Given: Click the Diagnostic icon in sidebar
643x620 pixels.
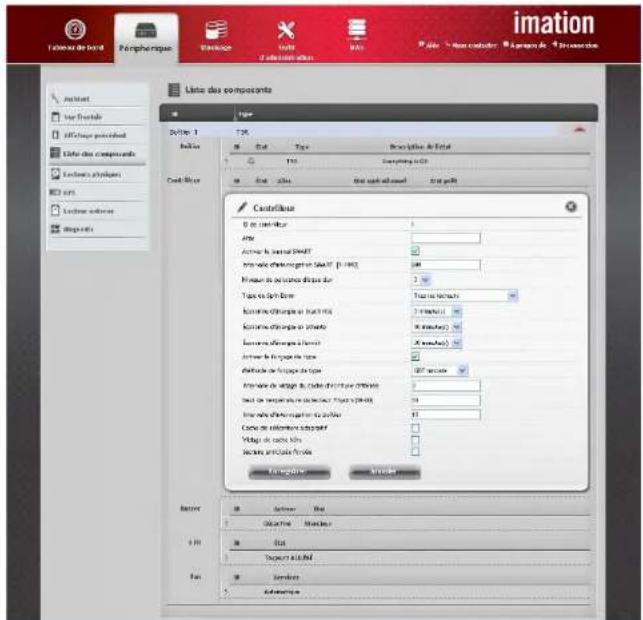Looking at the screenshot, I should (55, 229).
